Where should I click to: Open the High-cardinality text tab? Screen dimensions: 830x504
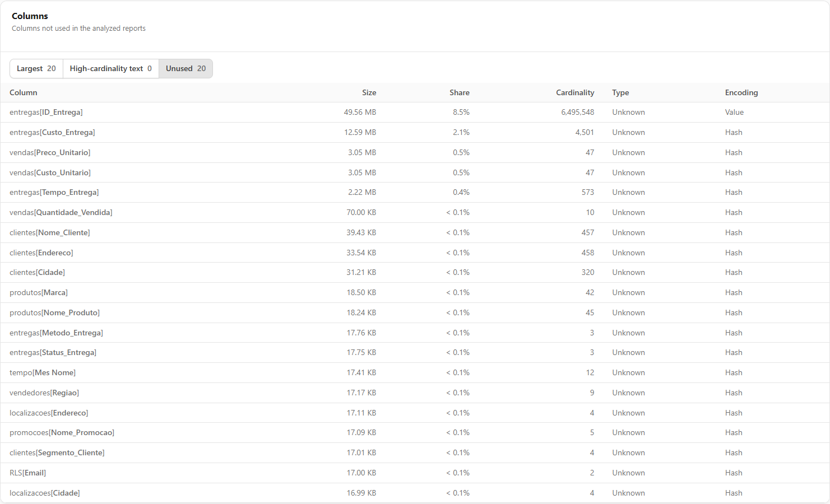click(x=111, y=68)
